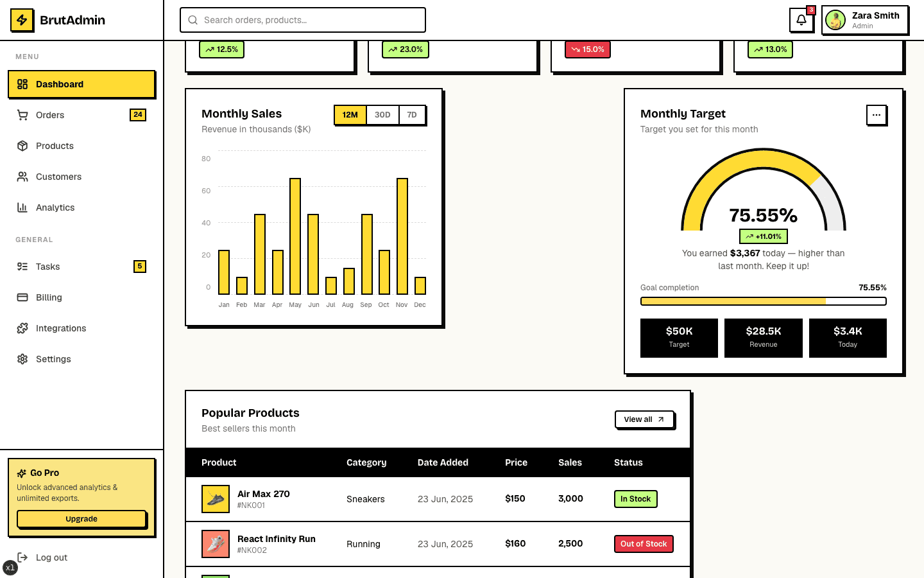The width and height of the screenshot is (924, 578).
Task: Log out of the account
Action: point(81,557)
